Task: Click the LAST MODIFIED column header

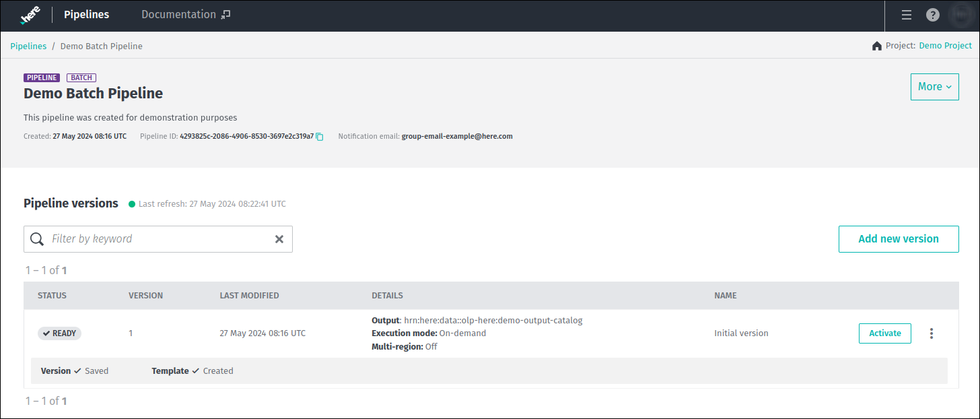Action: coord(249,296)
